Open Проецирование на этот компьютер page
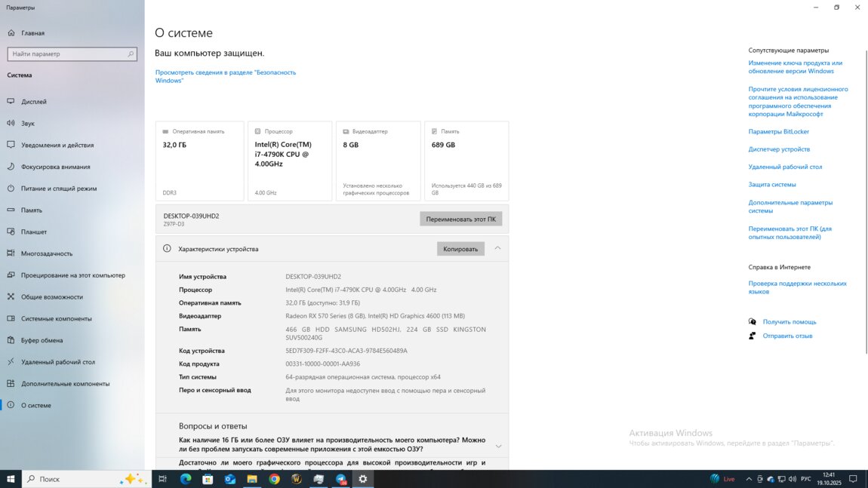The height and width of the screenshot is (488, 868). 73,275
